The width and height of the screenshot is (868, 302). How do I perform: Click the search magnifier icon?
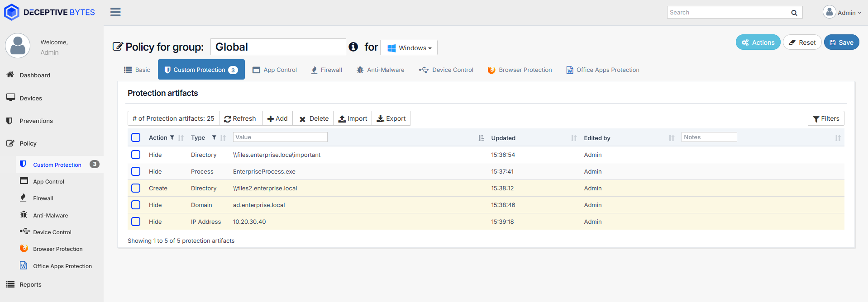pyautogui.click(x=794, y=13)
